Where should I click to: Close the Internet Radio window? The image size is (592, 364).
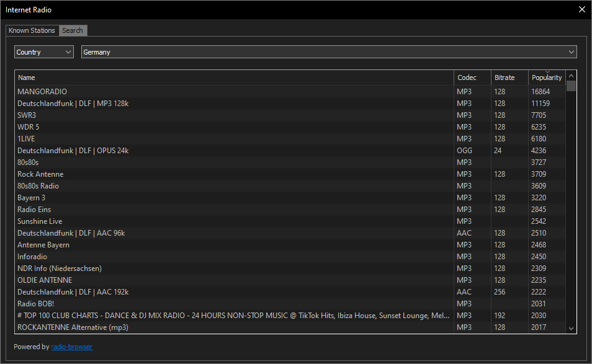point(581,9)
